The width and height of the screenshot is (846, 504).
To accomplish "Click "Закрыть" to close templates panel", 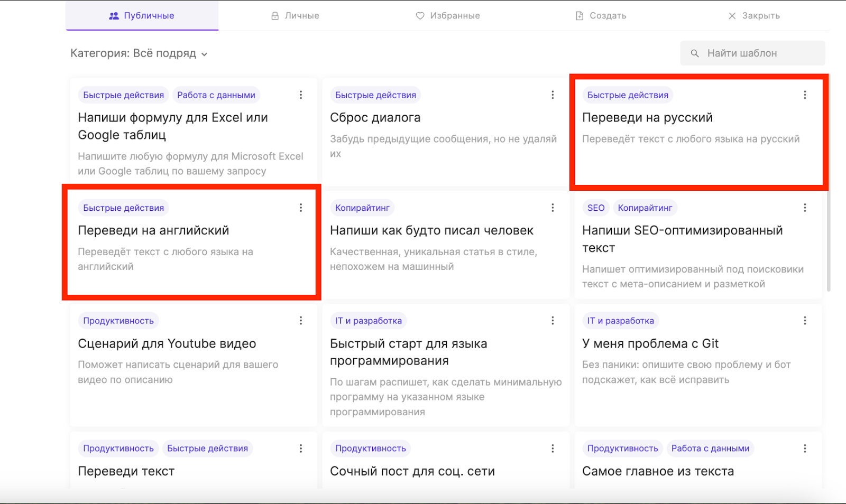I will coord(753,16).
